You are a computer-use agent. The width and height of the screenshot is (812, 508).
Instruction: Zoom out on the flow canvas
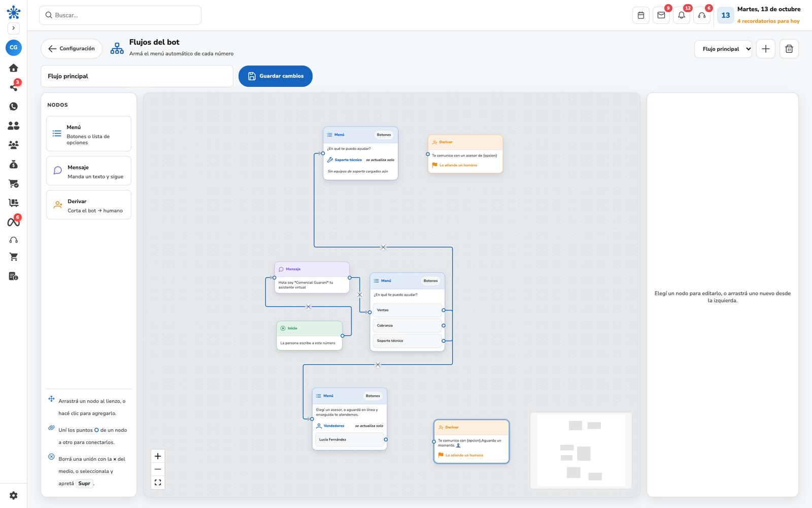[x=158, y=469]
